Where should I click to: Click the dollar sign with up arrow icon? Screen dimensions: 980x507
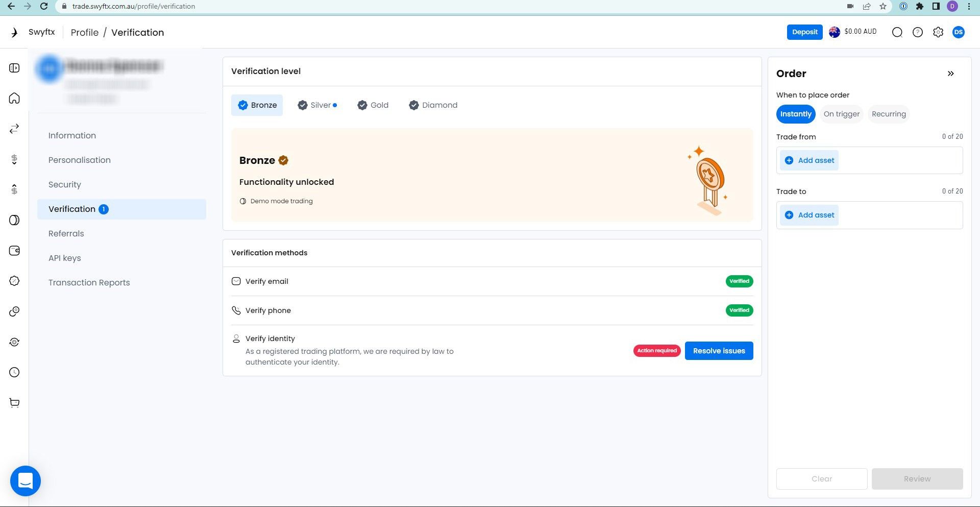point(14,189)
